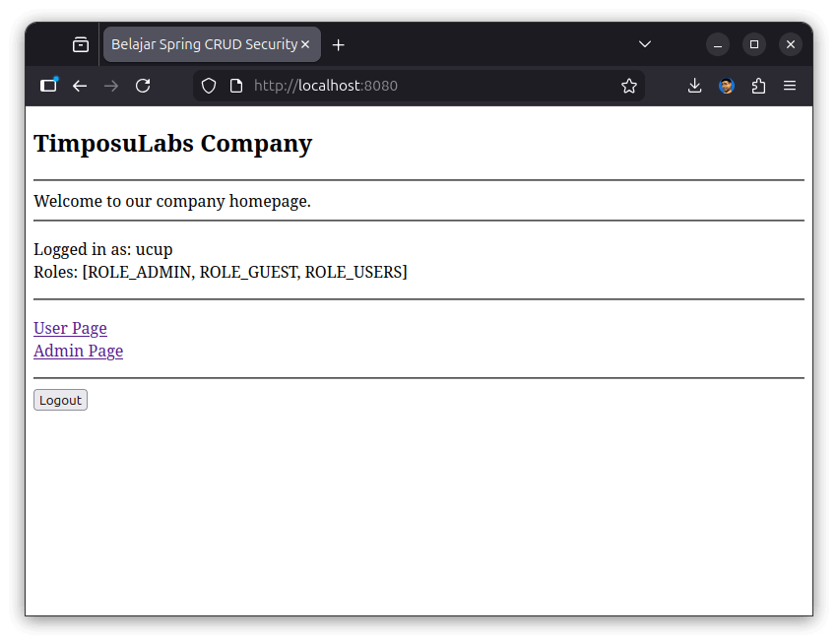Click the localhost:8080 address bar

coord(414,86)
